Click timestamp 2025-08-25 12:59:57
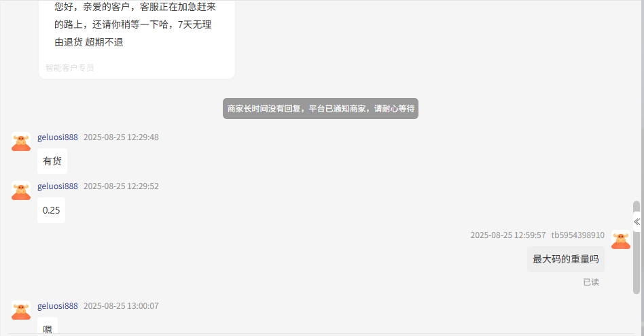The image size is (644, 336). point(508,235)
